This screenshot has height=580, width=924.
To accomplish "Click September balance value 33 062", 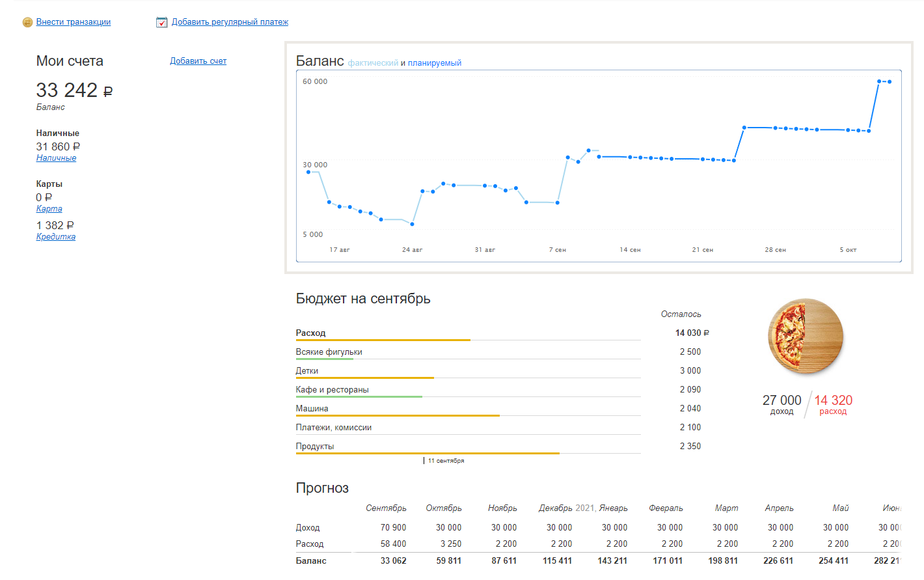I will pos(393,561).
